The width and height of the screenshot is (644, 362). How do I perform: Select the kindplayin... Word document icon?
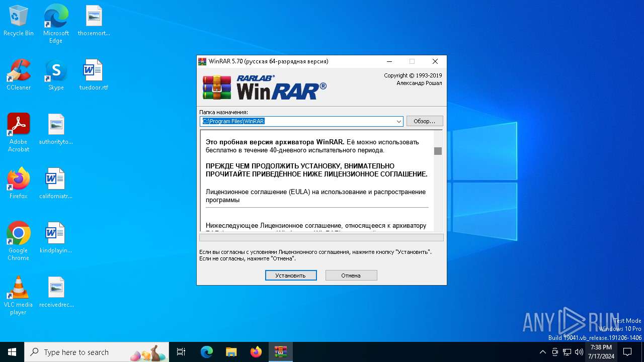pos(56,238)
